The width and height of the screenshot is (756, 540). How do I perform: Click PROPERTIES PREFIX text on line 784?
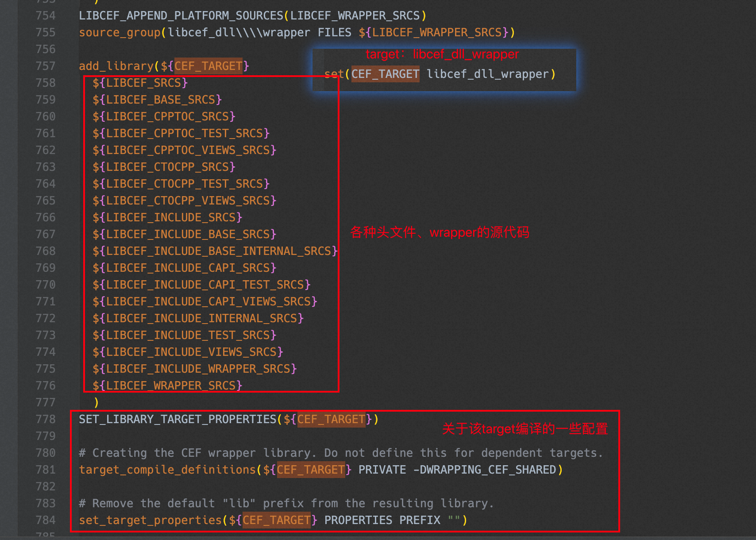tap(382, 520)
